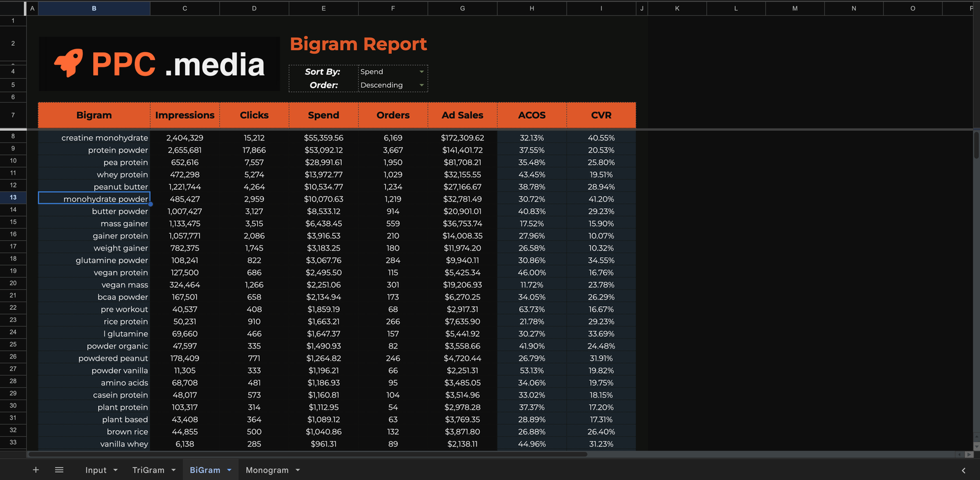980x480 pixels.
Task: Open Monogram tab dropdown arrow
Action: tap(298, 470)
